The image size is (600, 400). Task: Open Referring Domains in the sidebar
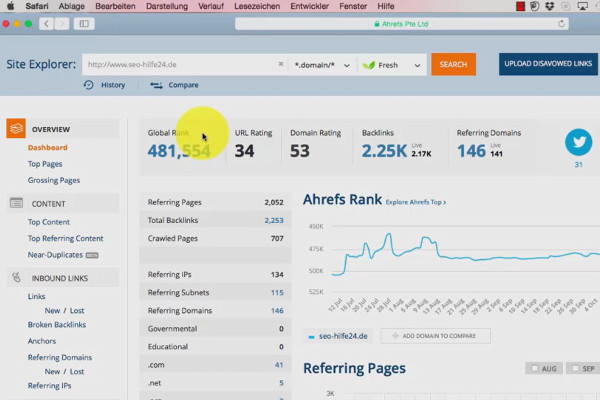click(60, 357)
